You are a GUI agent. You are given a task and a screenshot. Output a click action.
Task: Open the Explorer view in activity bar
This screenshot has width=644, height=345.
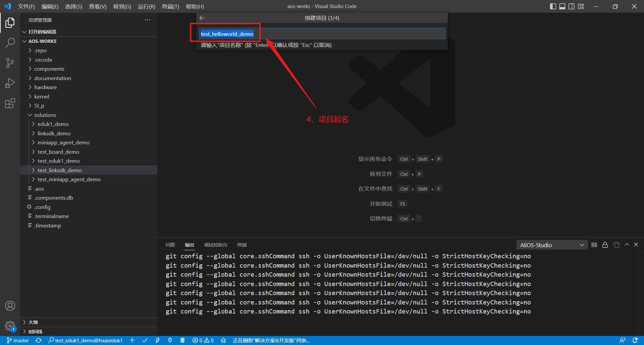10,23
